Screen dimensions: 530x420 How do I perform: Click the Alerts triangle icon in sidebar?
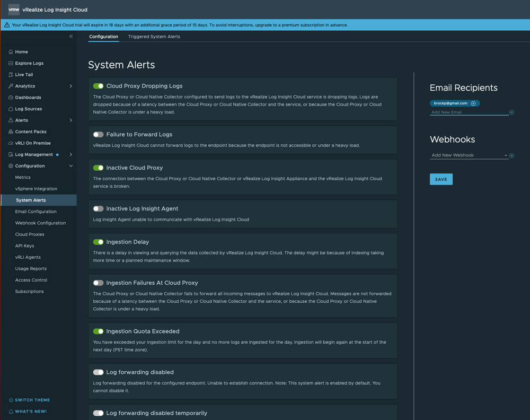click(11, 120)
